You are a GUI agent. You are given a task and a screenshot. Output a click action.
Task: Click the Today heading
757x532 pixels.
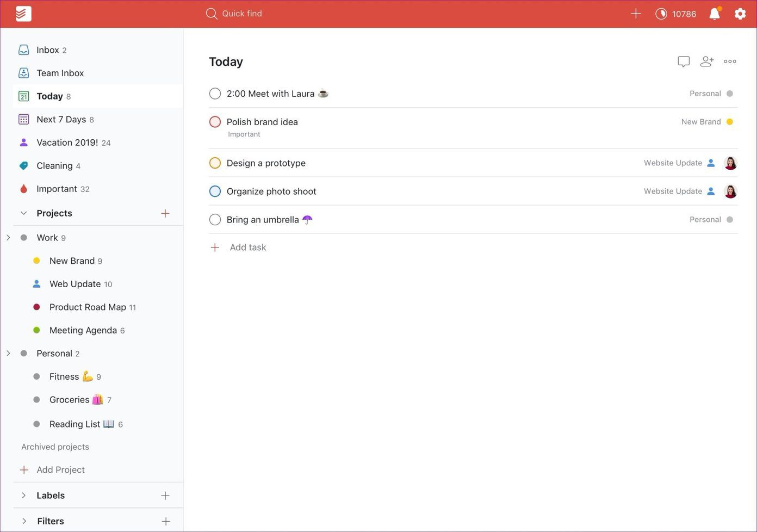click(226, 62)
